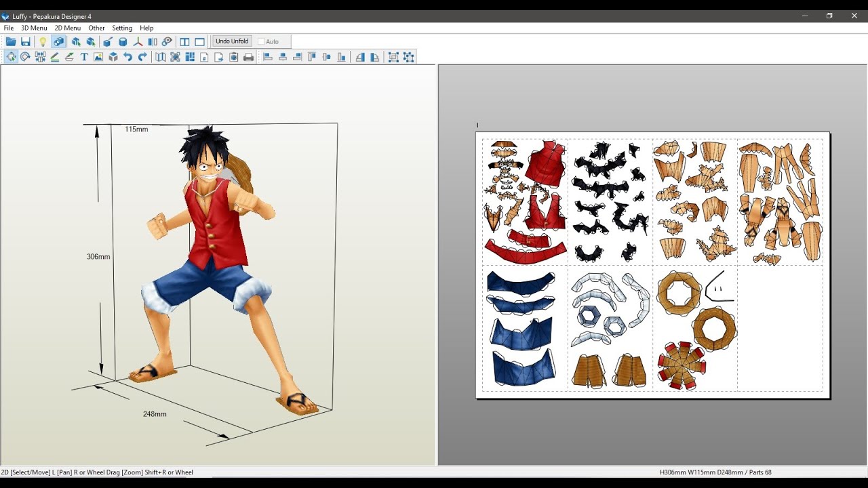This screenshot has height=488, width=868.
Task: Click the status text 'H306mm W115mm D248mm / Parts 68'
Action: click(715, 472)
